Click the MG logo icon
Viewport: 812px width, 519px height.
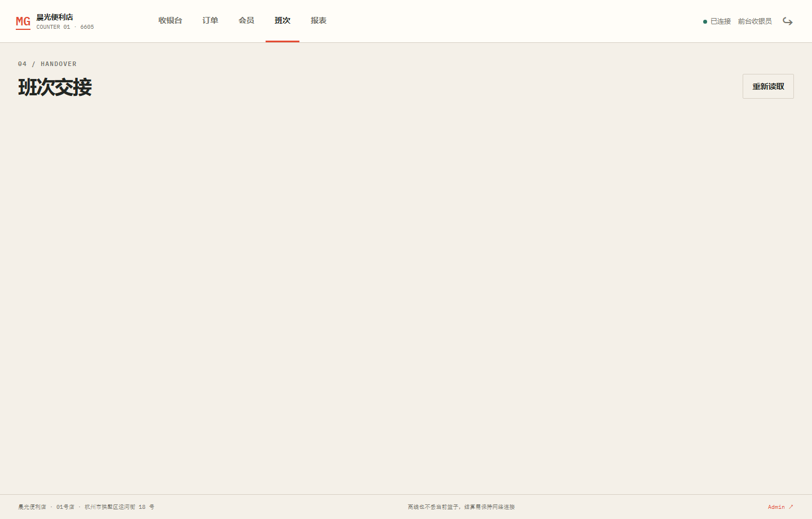click(23, 22)
